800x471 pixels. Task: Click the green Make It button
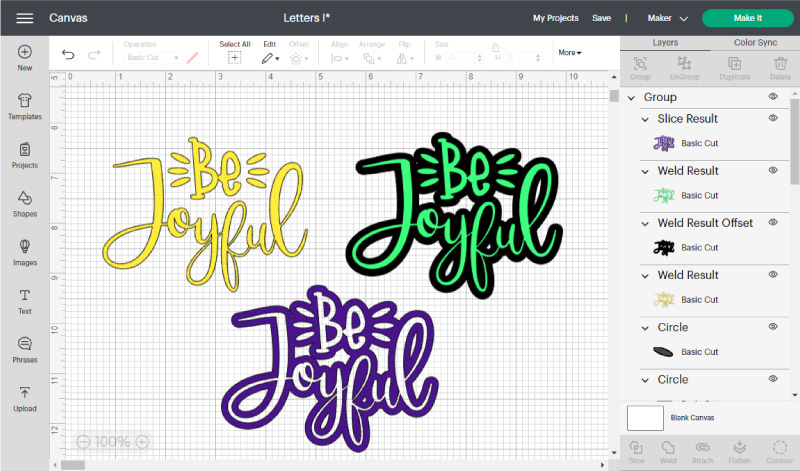tap(746, 18)
